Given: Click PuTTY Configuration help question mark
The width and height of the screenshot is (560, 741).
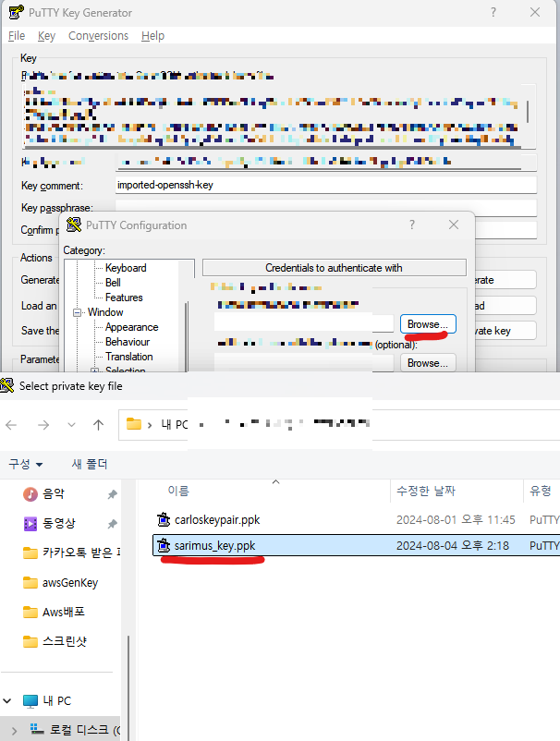Looking at the screenshot, I should click(412, 225).
